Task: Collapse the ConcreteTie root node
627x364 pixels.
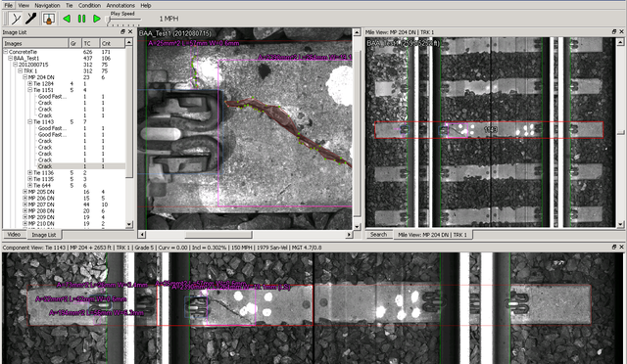Action: pos(6,52)
